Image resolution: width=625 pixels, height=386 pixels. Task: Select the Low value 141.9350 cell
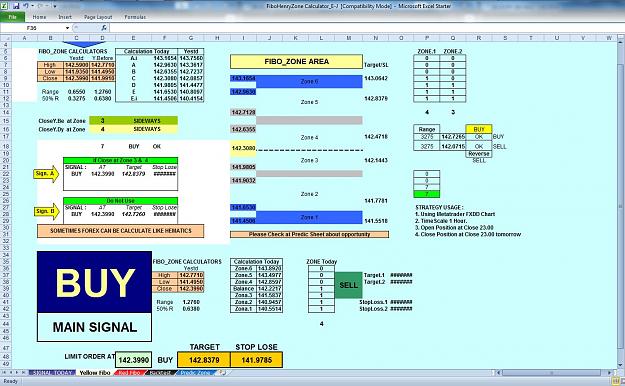tap(77, 72)
